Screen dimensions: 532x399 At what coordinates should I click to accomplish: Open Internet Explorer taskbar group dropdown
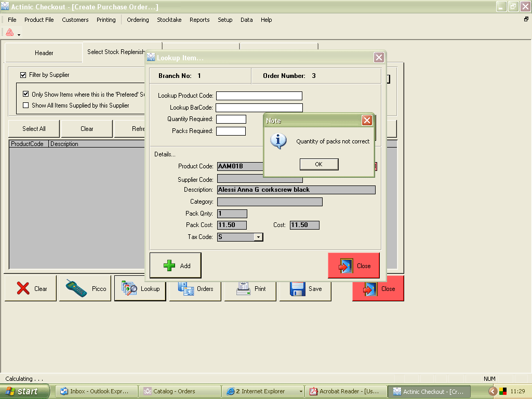pos(300,391)
